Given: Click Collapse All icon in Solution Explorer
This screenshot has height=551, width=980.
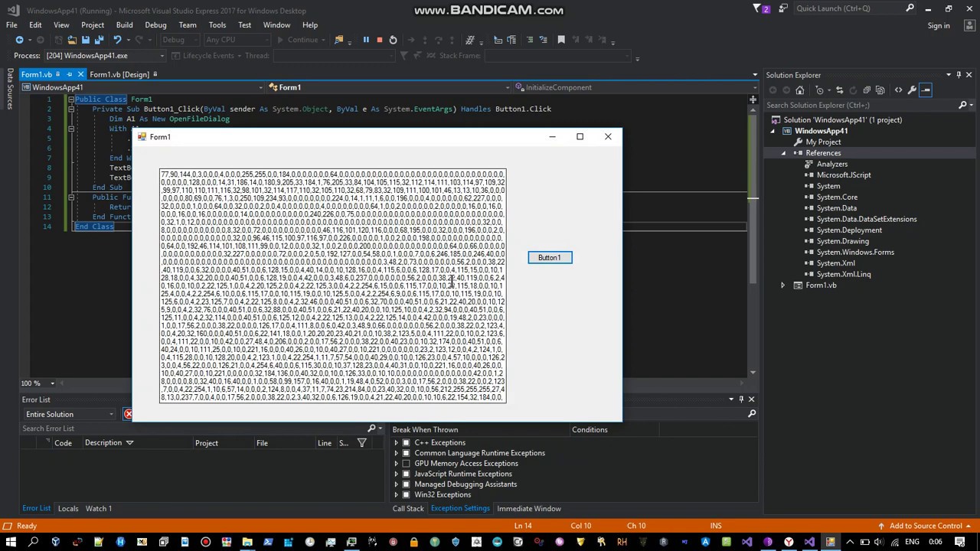Looking at the screenshot, I should click(867, 90).
